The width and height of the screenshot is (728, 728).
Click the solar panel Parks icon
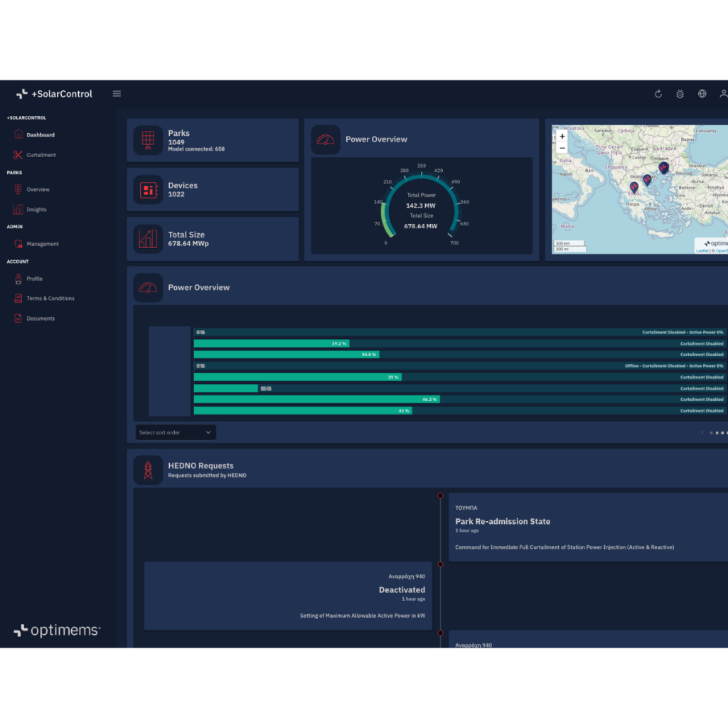coord(148,140)
